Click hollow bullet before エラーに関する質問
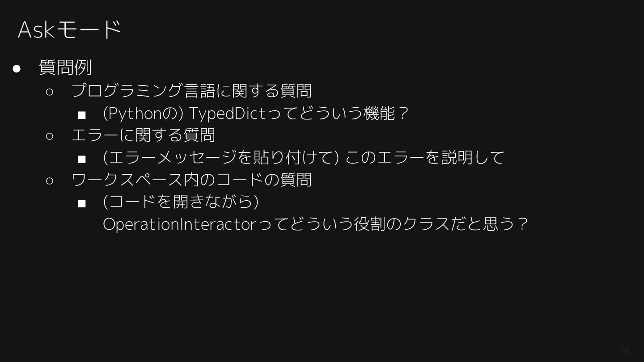The width and height of the screenshot is (644, 362). (50, 136)
